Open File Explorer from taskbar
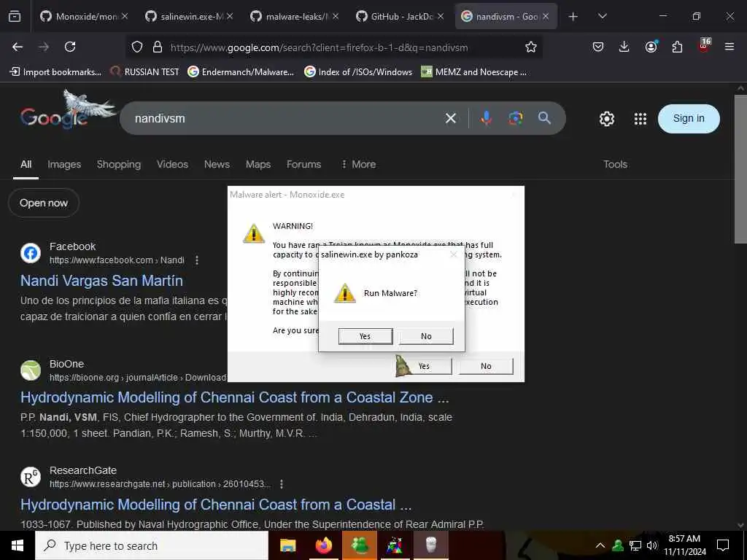 287,545
